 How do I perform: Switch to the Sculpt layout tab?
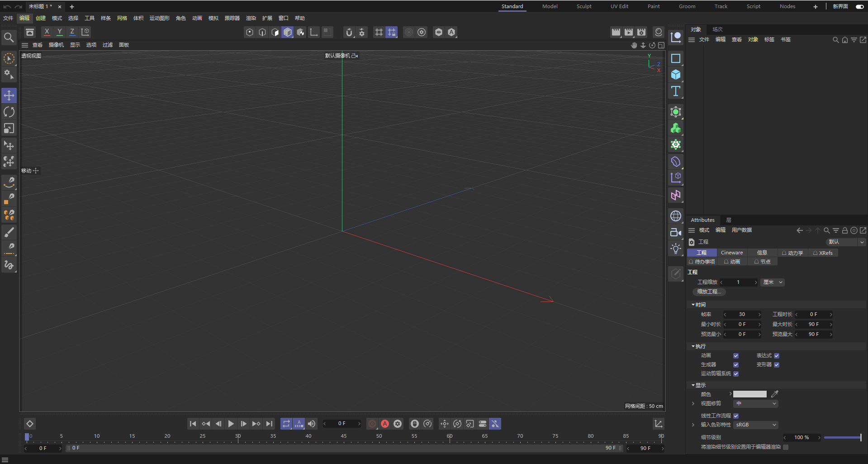click(584, 6)
